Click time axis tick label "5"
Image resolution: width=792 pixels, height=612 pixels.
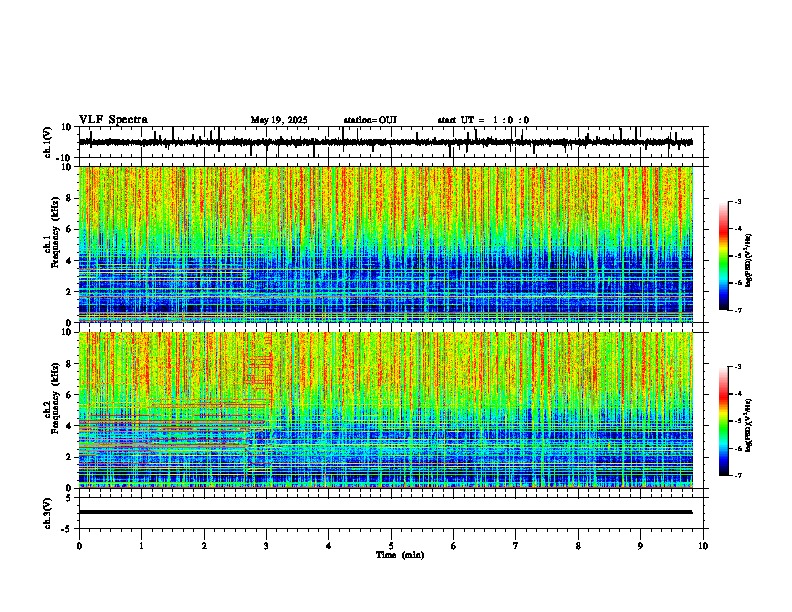(x=391, y=546)
